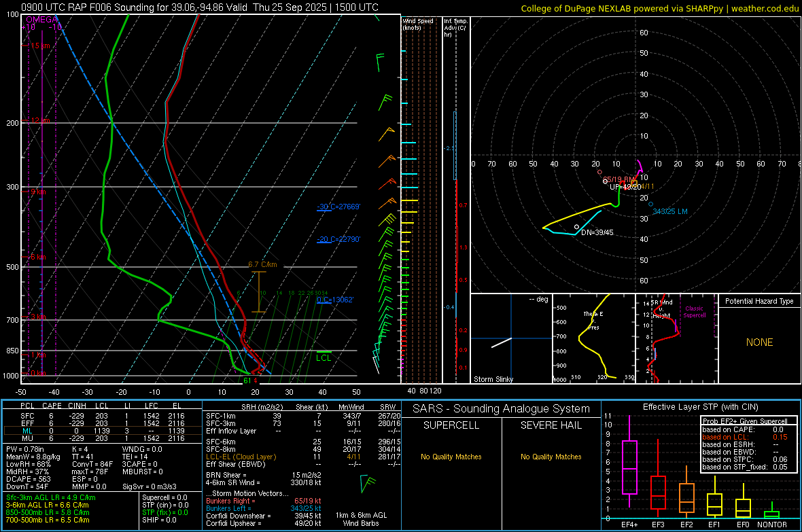Viewport: 802px width, 532px height.
Task: Click the College of DuPage NEXLAB credit text
Action: coord(660,8)
